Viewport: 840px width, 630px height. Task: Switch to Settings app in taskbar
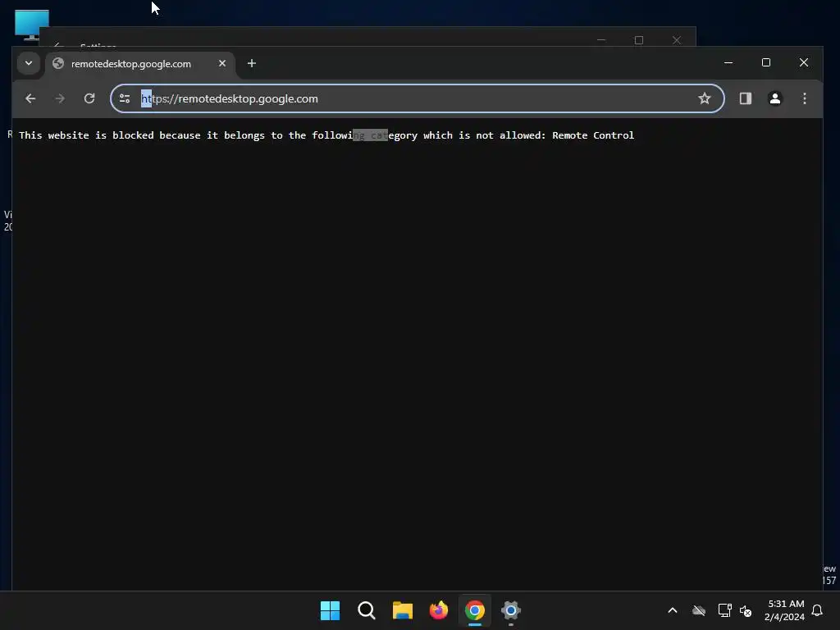point(511,610)
